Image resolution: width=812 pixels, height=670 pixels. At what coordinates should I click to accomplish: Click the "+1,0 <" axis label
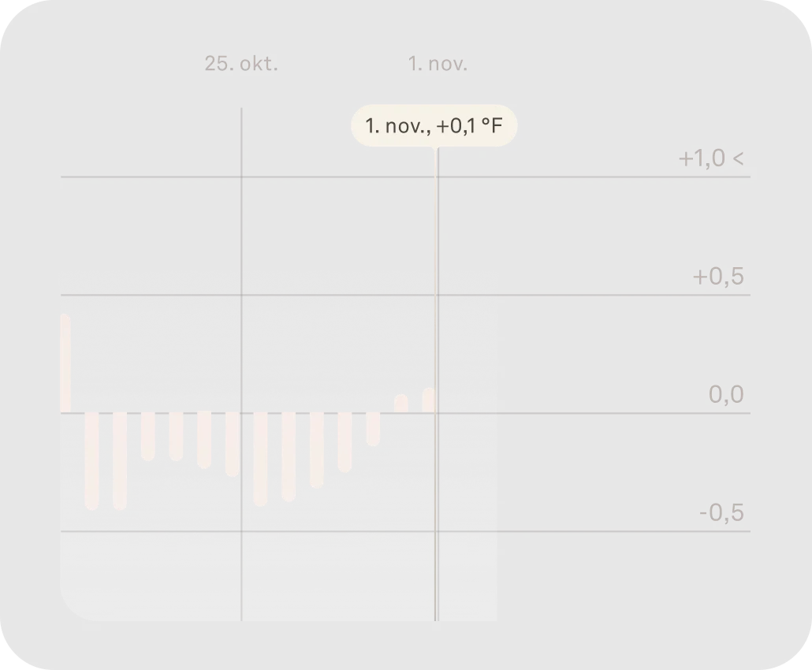[710, 159]
